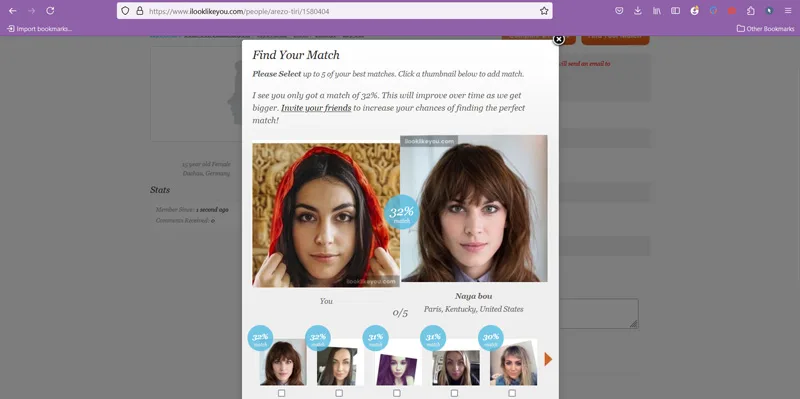Check the box under 30% match thumbnail
This screenshot has width=800, height=399.
coord(512,393)
